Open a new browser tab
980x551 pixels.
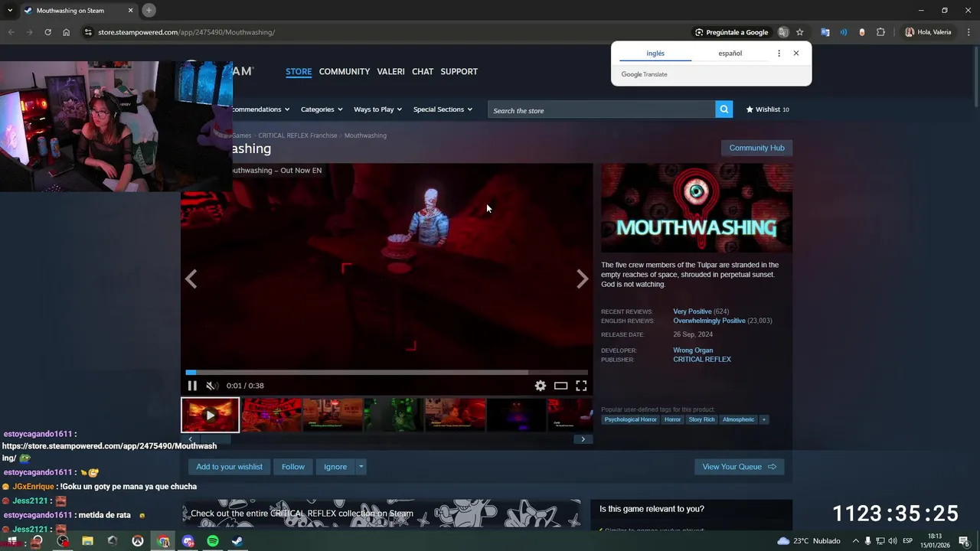(x=149, y=10)
